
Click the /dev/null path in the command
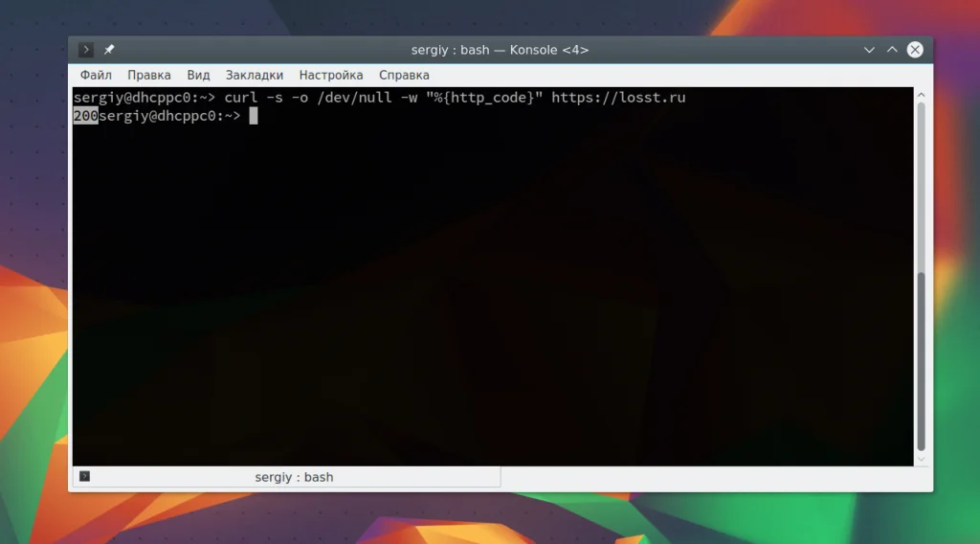[354, 98]
